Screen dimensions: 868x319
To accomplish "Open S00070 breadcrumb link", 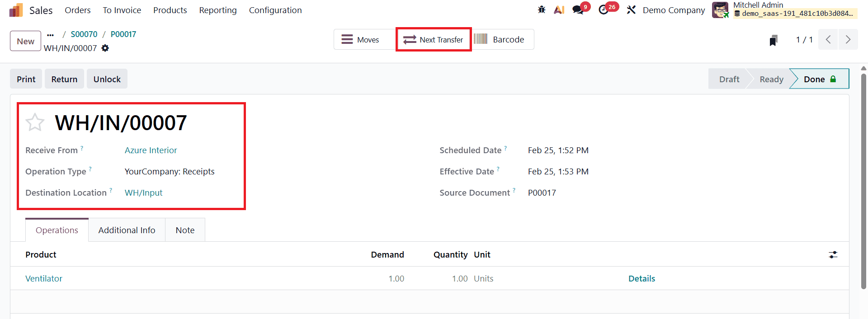I will pyautogui.click(x=84, y=34).
